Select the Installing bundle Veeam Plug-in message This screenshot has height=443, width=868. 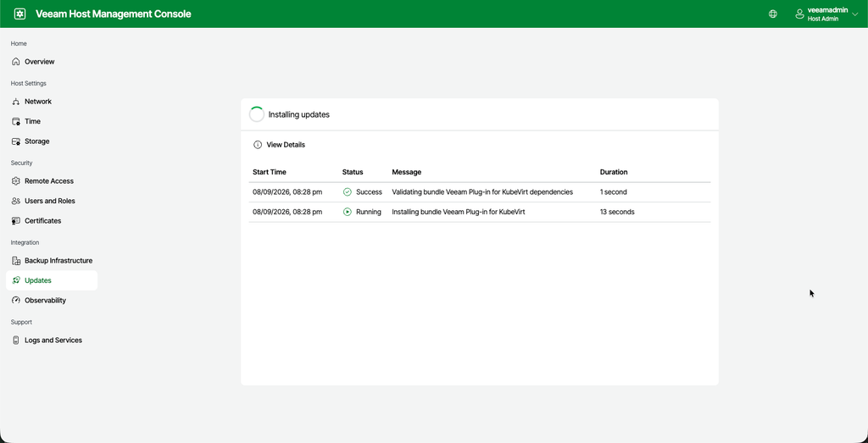(x=459, y=212)
